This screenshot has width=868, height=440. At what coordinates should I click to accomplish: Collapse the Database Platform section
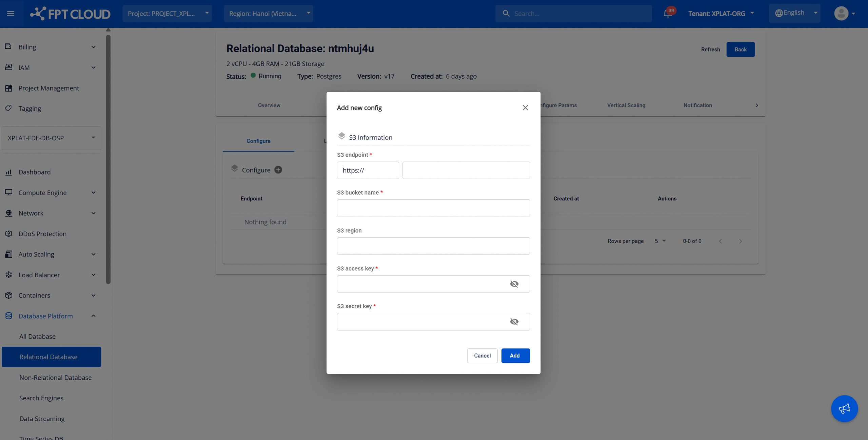click(94, 316)
